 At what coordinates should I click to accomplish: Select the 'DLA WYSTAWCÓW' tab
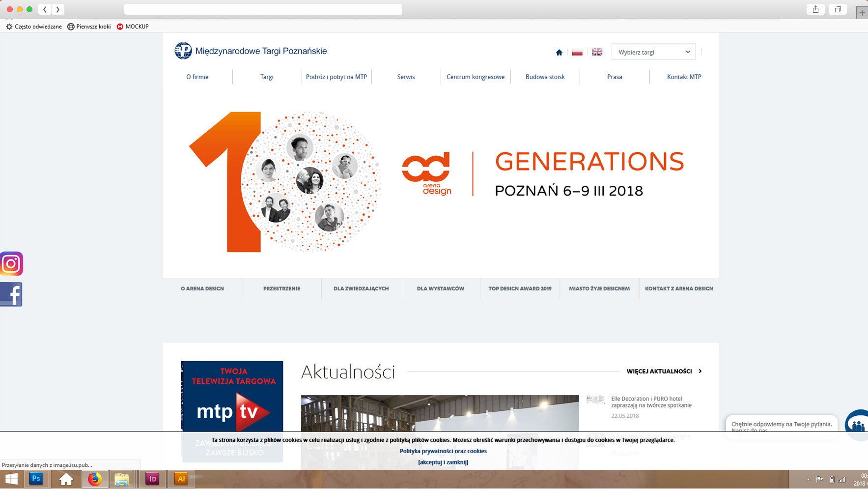click(441, 288)
